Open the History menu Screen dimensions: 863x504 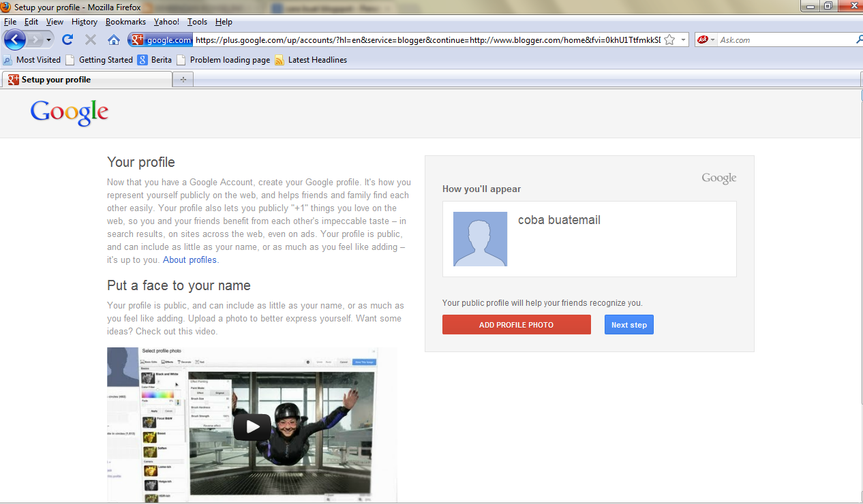click(x=85, y=22)
